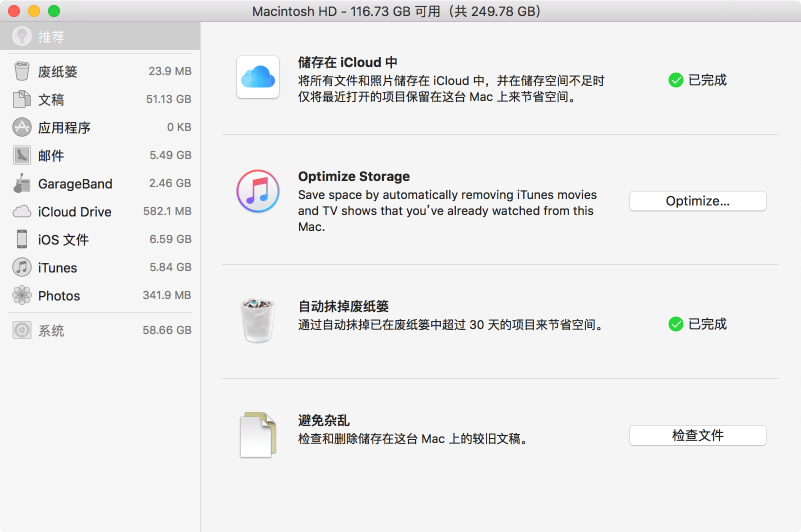Click the 文稿 documents icon
801x532 pixels.
21,99
